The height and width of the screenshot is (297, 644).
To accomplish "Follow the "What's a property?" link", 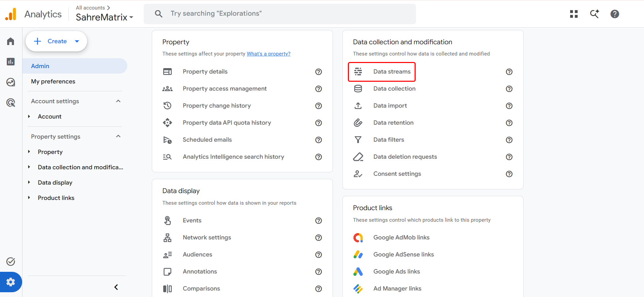I will pos(269,54).
